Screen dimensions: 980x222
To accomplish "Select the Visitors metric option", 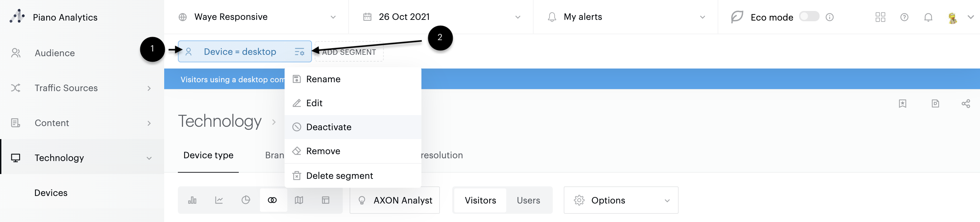I will pos(480,200).
